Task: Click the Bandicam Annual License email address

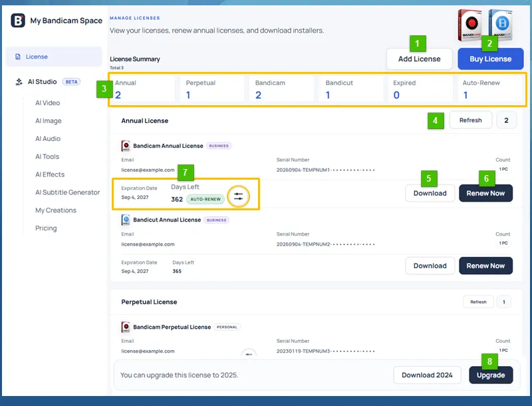Action: 148,170
